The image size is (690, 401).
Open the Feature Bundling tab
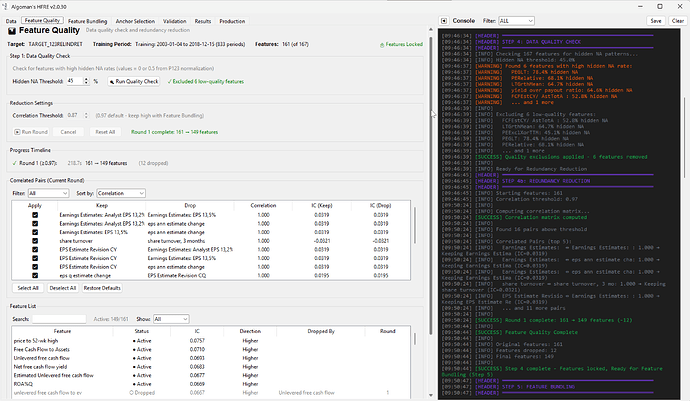coord(87,21)
